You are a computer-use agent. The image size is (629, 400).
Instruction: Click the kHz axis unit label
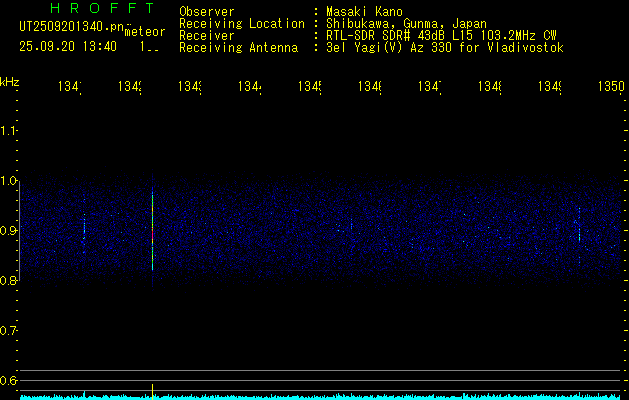(9, 80)
